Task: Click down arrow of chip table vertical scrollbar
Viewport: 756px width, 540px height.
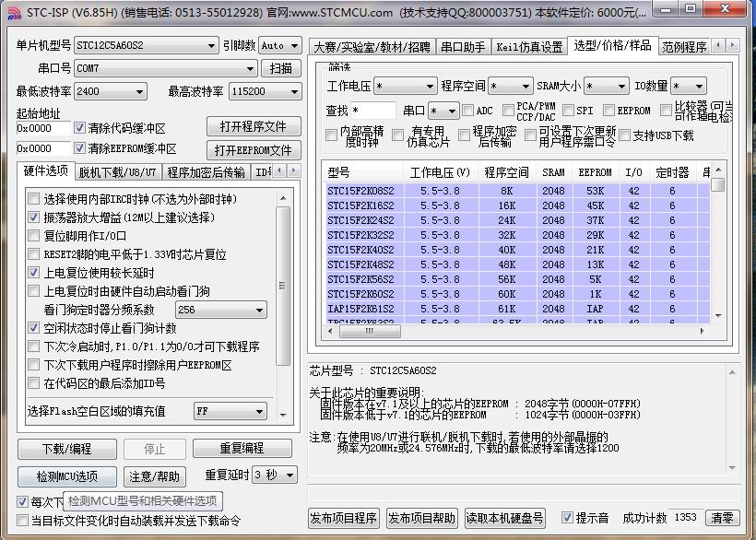Action: (718, 316)
